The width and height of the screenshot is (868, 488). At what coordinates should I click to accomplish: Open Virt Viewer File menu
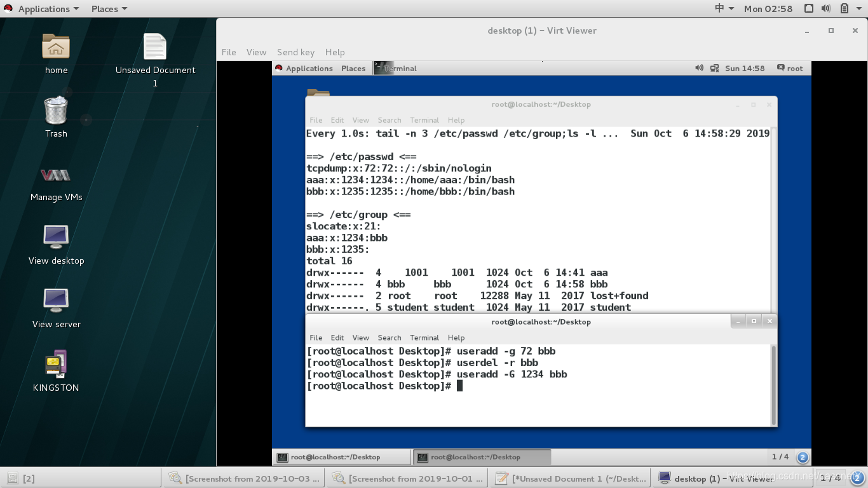point(229,52)
